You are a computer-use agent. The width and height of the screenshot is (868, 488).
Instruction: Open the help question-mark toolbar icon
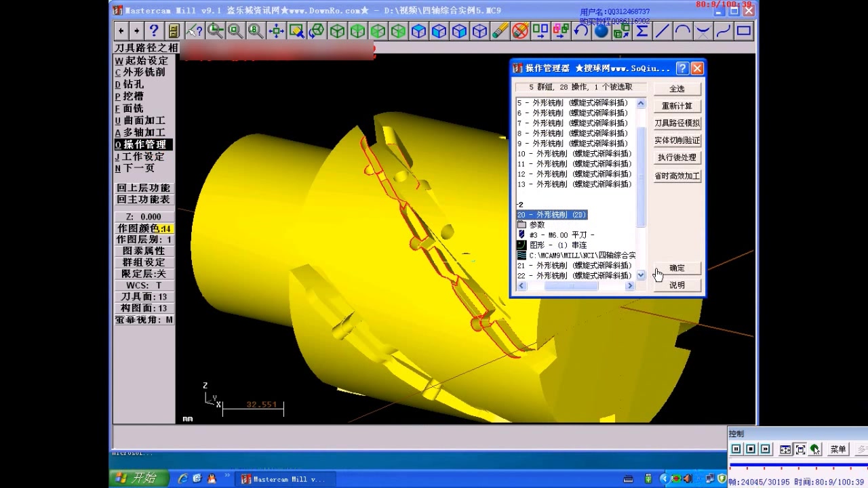tap(154, 30)
